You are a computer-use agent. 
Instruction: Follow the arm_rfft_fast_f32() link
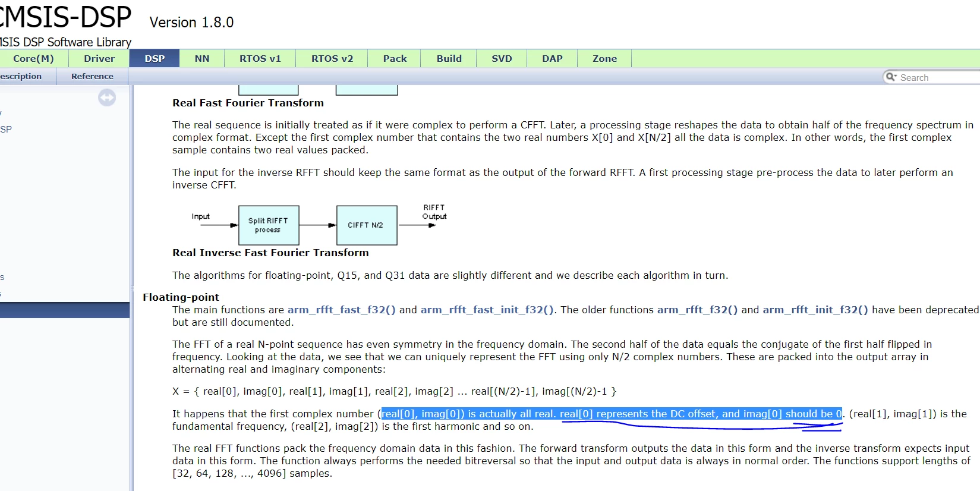click(341, 310)
